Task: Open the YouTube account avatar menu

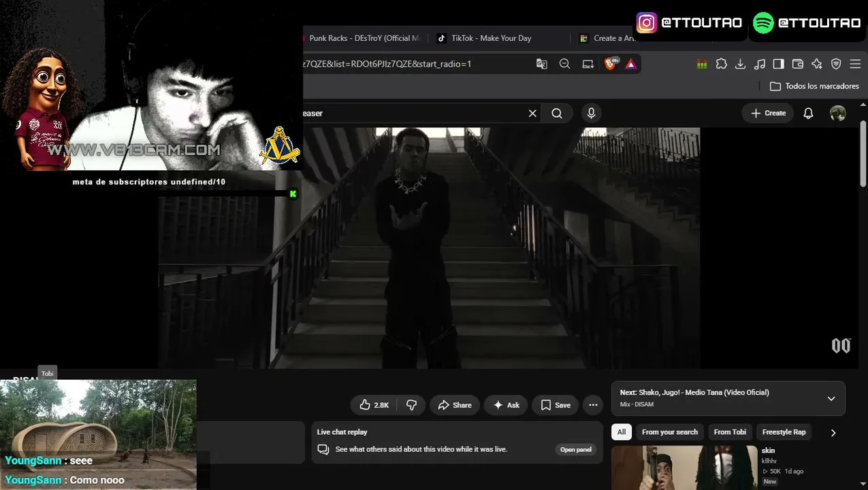Action: click(x=838, y=114)
